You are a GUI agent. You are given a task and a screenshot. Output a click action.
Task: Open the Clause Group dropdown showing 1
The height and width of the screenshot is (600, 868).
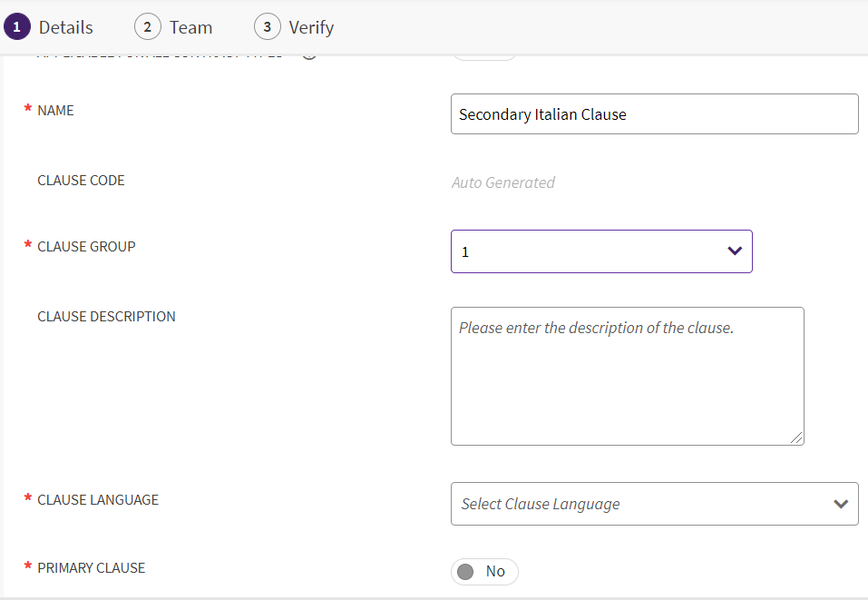pyautogui.click(x=590, y=251)
